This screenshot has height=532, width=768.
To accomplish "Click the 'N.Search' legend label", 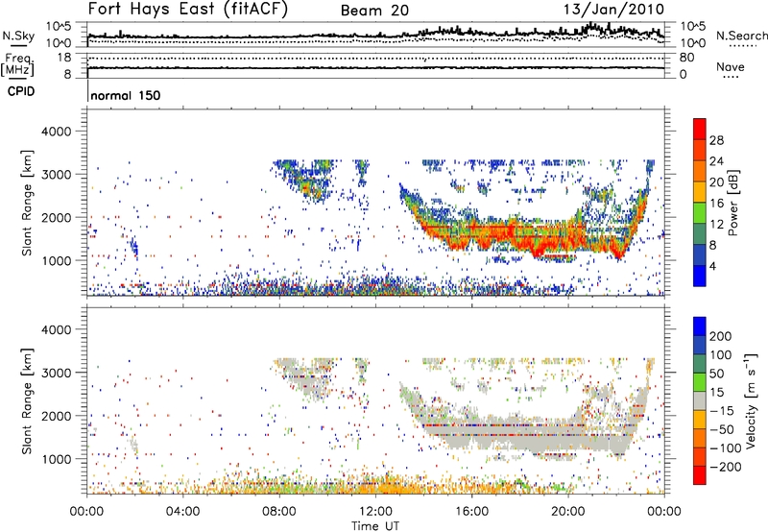I will (741, 36).
